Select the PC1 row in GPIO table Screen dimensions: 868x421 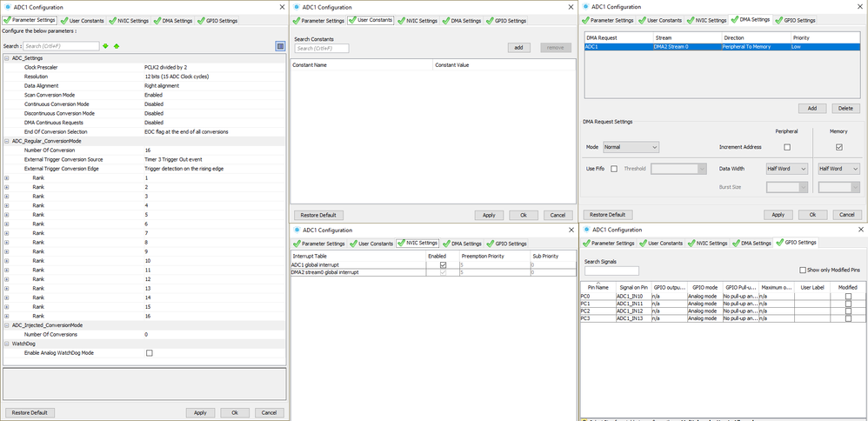(x=723, y=304)
